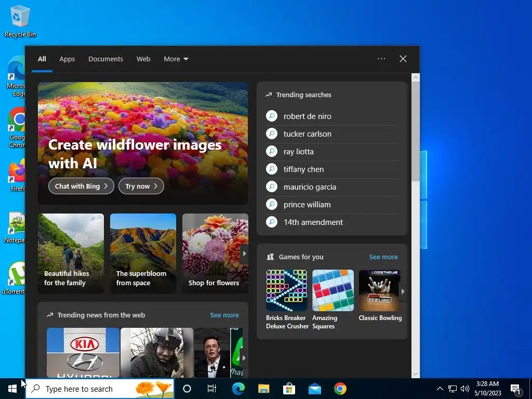532x399 pixels.
Task: Open the Firefox desktop shortcut
Action: coord(17,176)
